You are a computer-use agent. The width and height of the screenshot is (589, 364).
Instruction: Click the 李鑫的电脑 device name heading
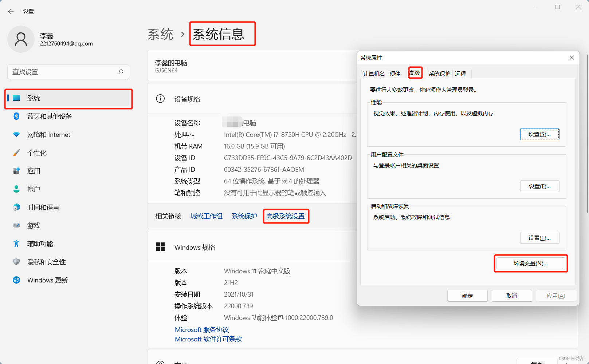pyautogui.click(x=171, y=63)
